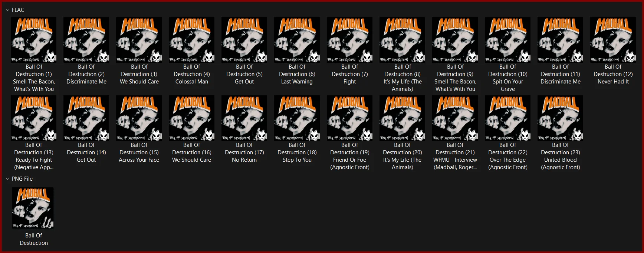Select Ball Of Destruction (17) thumbnail
The width and height of the screenshot is (644, 253).
pyautogui.click(x=244, y=118)
